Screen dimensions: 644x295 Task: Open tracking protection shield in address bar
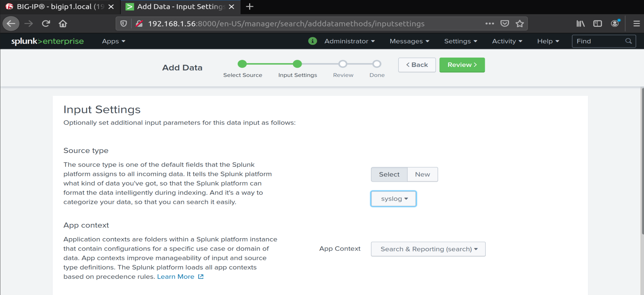click(124, 24)
